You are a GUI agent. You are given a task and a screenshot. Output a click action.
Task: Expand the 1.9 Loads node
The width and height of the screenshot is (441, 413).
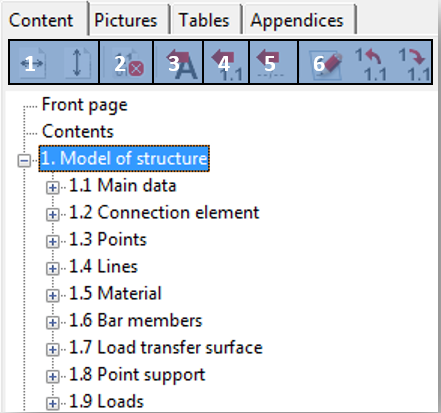pos(52,404)
